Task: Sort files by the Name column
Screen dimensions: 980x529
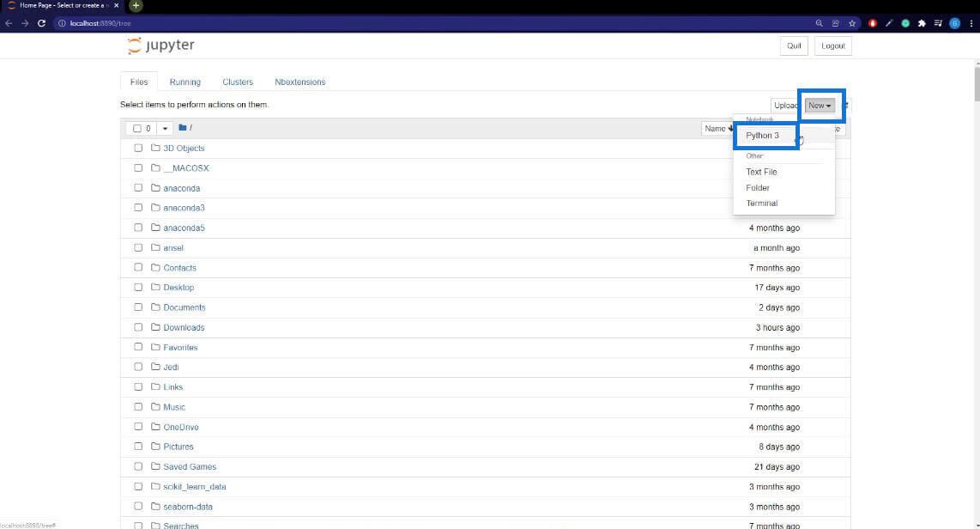Action: click(x=717, y=128)
